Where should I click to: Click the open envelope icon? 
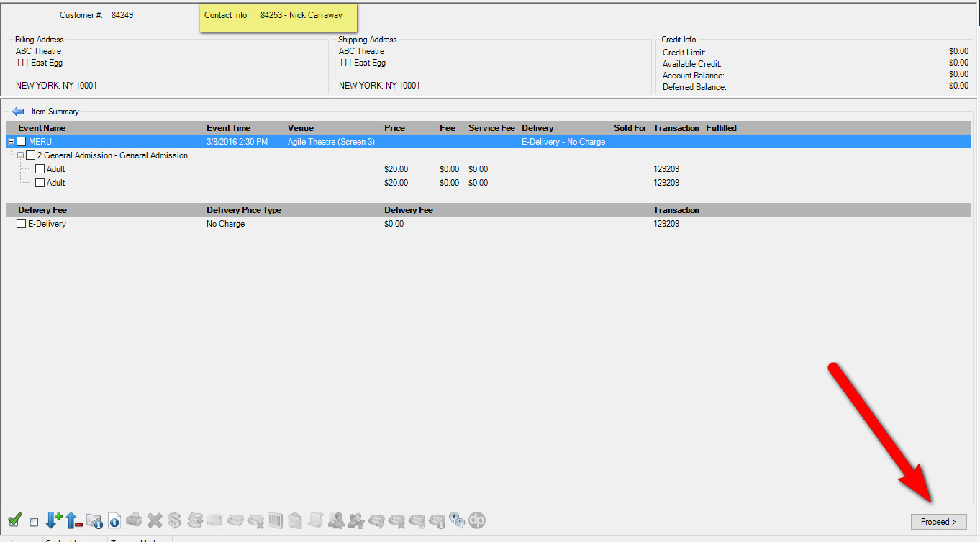pyautogui.click(x=295, y=520)
